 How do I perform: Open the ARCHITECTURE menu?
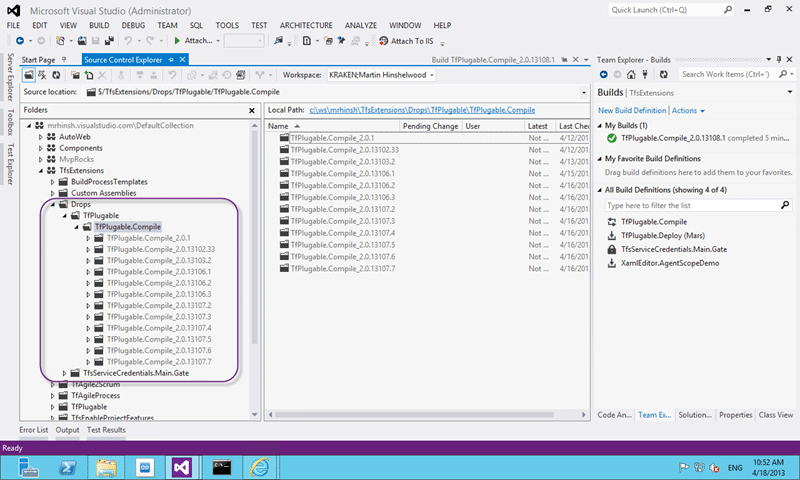[306, 25]
